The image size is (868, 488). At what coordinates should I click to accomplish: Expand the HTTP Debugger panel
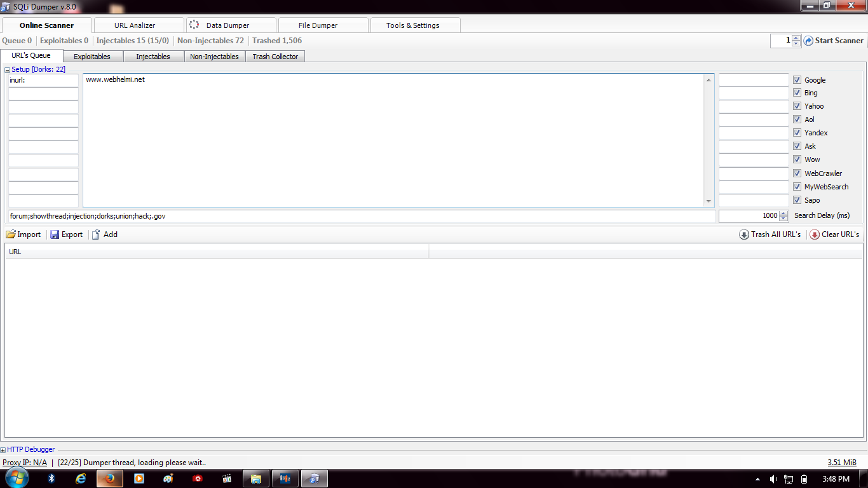3,450
